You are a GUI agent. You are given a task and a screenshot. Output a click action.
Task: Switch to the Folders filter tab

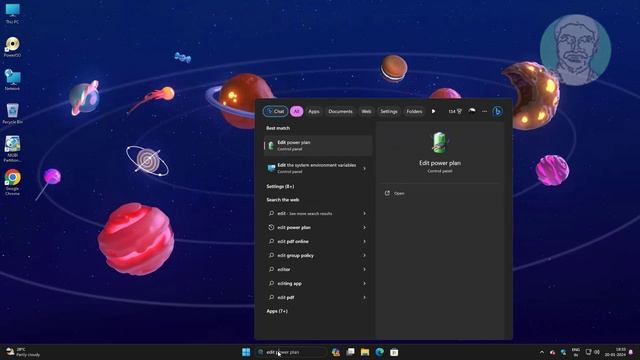414,111
